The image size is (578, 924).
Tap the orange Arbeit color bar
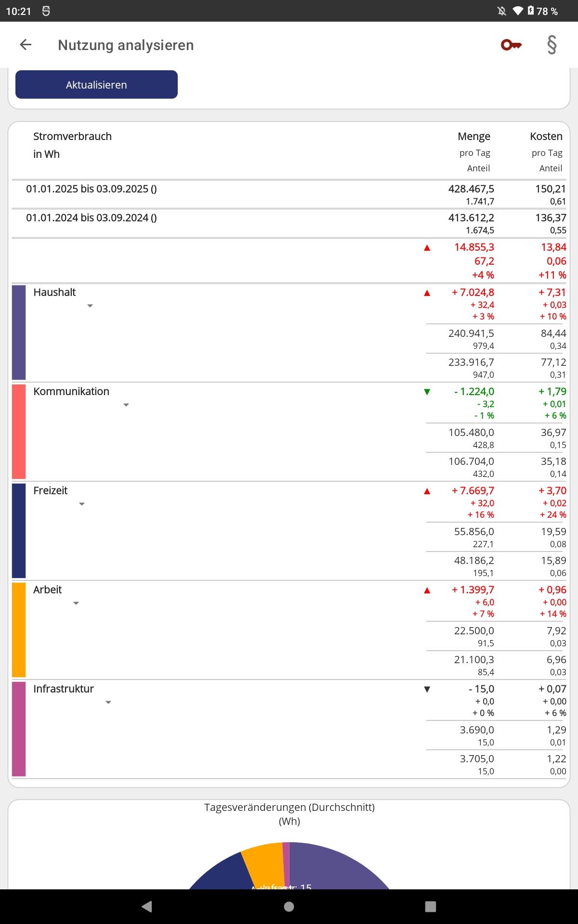click(x=19, y=629)
